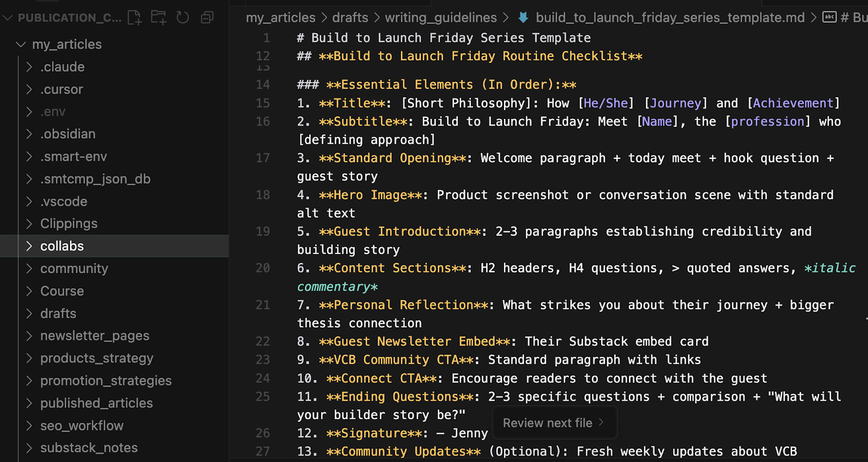Collapse all folders with the collapse icon
This screenshot has width=868, height=462.
pos(207,17)
